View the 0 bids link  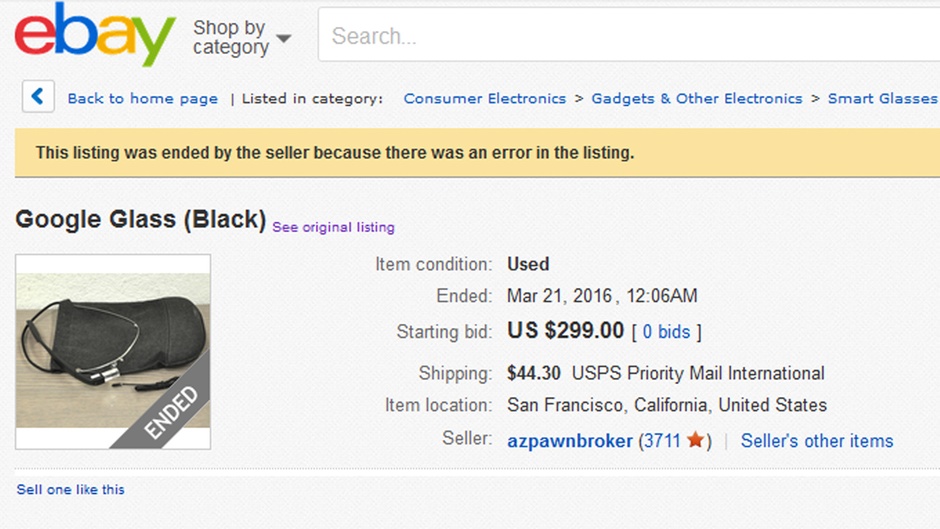tap(666, 332)
